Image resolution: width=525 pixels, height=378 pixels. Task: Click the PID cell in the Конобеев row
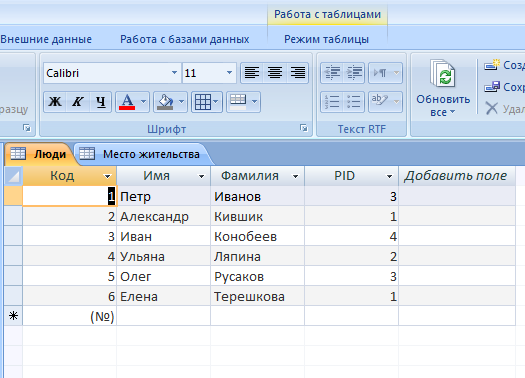coord(352,236)
